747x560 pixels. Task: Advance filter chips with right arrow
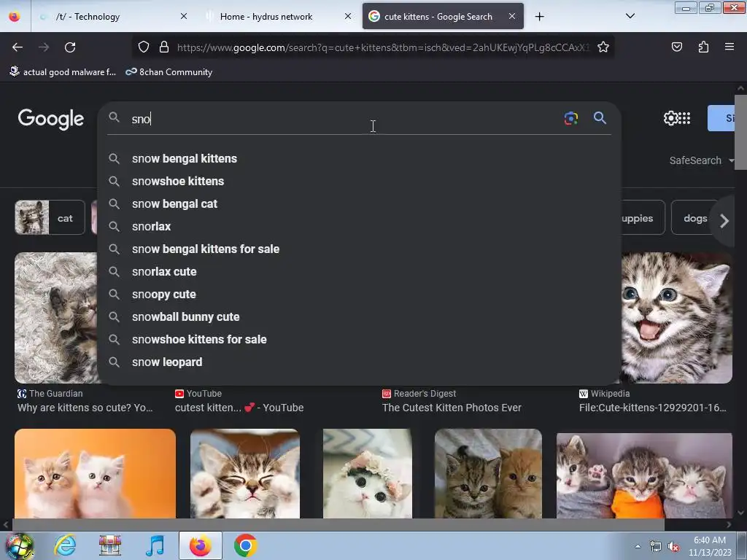pos(724,220)
